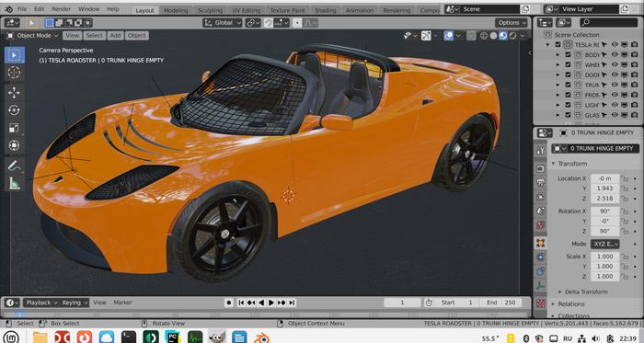Image resolution: width=644 pixels, height=343 pixels.
Task: Jump to the next keyframe
Action: point(282,303)
